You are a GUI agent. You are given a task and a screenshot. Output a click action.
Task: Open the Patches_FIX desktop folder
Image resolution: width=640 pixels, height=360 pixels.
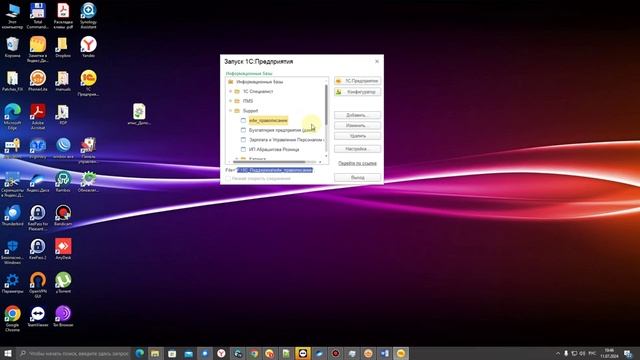tap(12, 80)
